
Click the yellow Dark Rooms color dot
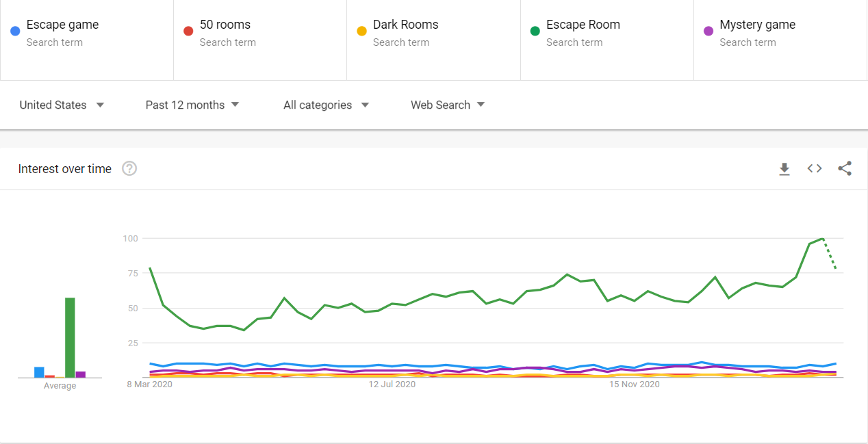click(361, 31)
